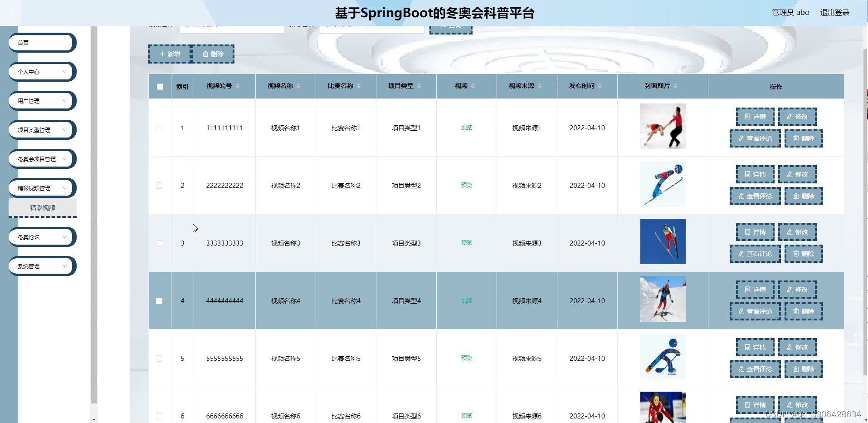Open 查看评论 for row 3
The height and width of the screenshot is (423, 868).
[x=755, y=254]
